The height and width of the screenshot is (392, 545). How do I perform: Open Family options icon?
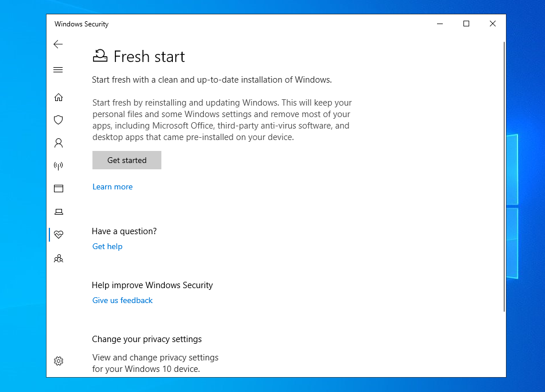pos(59,258)
